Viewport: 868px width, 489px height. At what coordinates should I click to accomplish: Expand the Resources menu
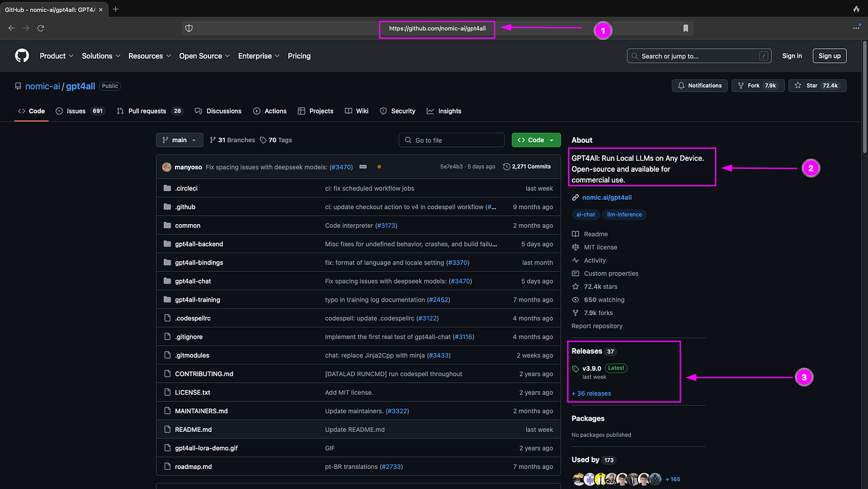149,56
